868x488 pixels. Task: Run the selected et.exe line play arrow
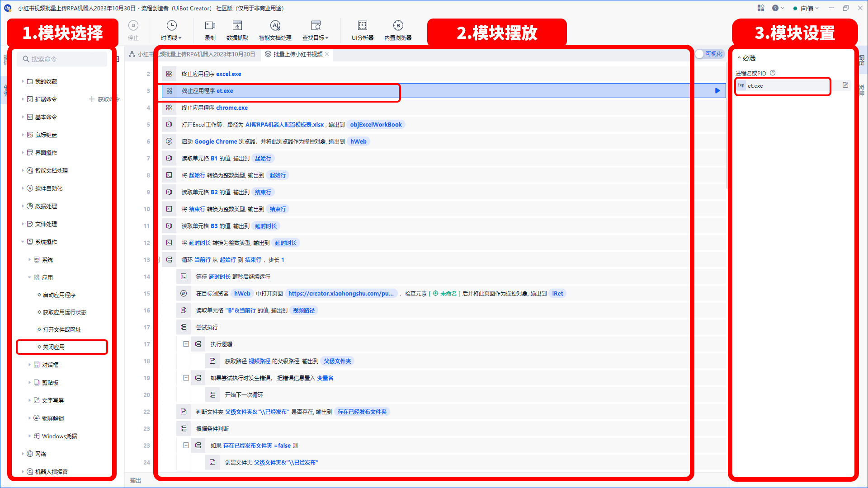click(x=717, y=91)
